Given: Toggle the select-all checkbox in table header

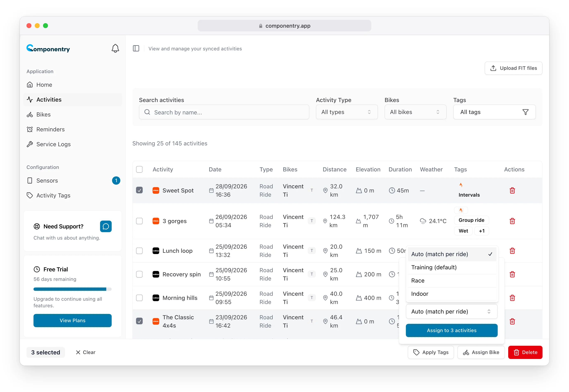Looking at the screenshot, I should [x=139, y=170].
